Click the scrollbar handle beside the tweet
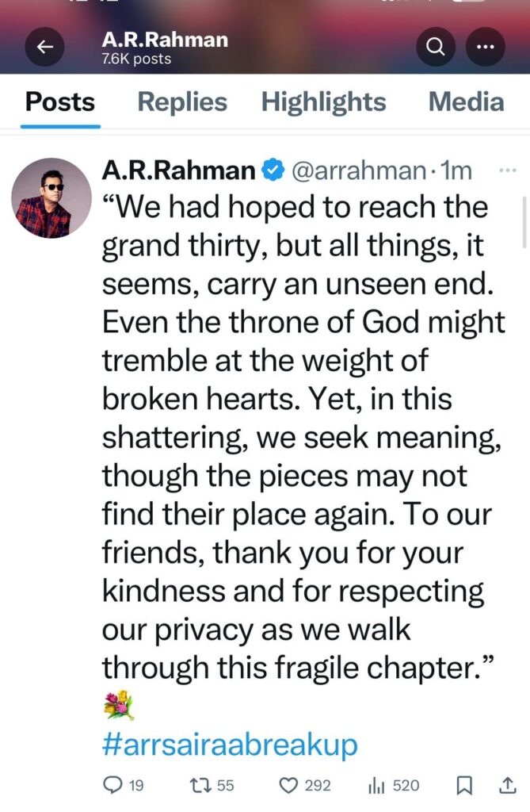This screenshot has height=812, width=530. click(524, 223)
